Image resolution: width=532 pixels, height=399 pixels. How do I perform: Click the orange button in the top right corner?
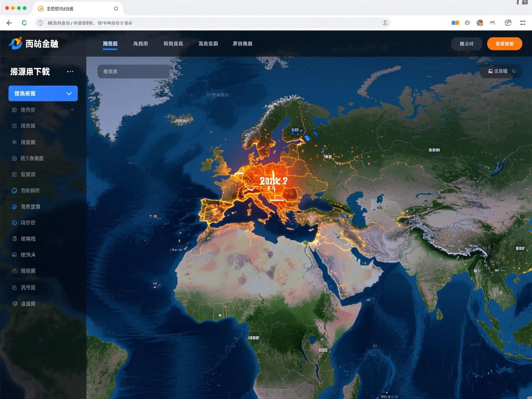505,43
